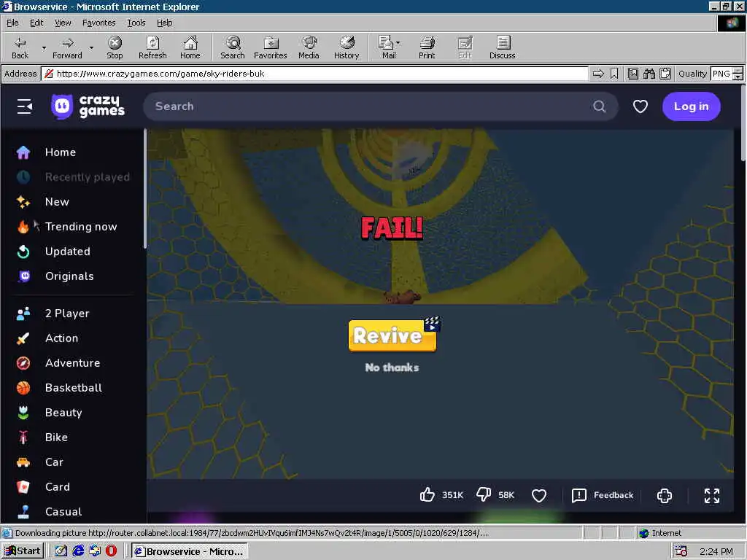Refresh the page via the toolbar

pyautogui.click(x=152, y=47)
